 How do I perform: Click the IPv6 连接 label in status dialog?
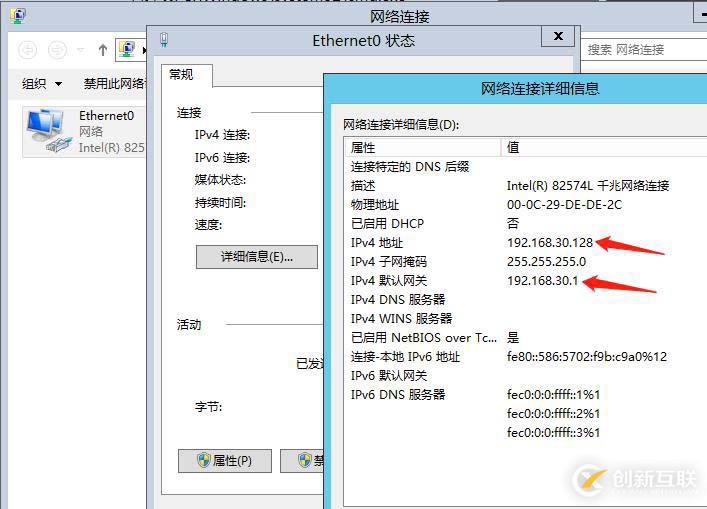coord(222,157)
